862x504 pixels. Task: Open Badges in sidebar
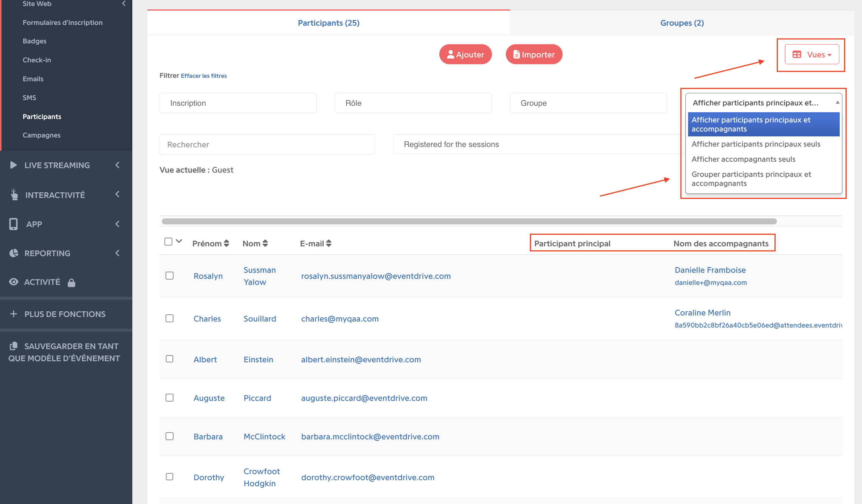click(34, 41)
